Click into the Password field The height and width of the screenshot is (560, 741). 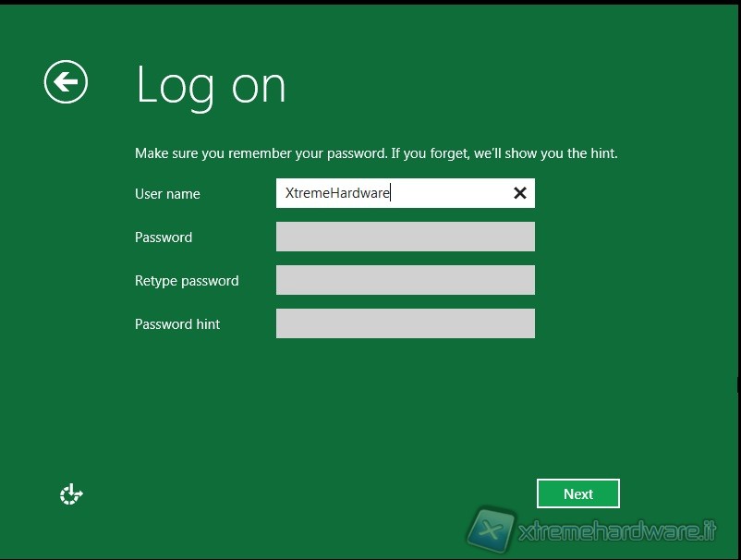pyautogui.click(x=405, y=237)
